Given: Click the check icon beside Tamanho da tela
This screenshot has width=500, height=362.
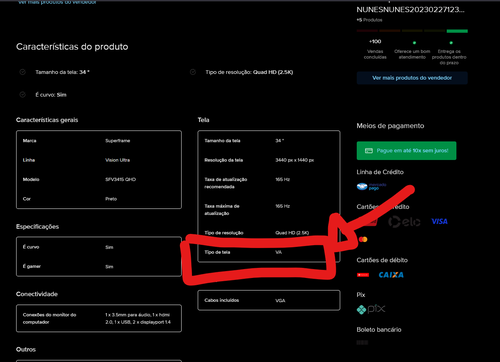Looking at the screenshot, I should (x=22, y=72).
